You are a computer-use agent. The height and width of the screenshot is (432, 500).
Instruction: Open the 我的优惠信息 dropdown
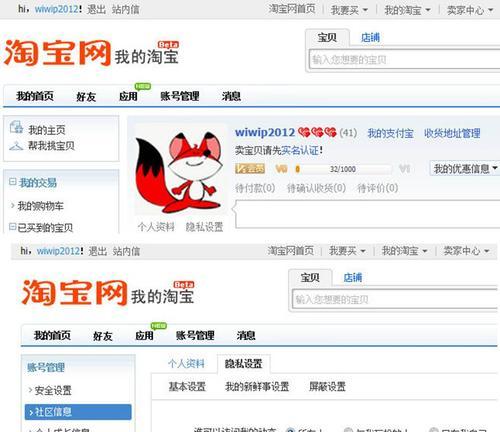[465, 169]
